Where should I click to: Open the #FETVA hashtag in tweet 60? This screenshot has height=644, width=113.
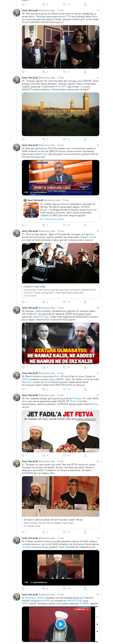[x=94, y=404]
